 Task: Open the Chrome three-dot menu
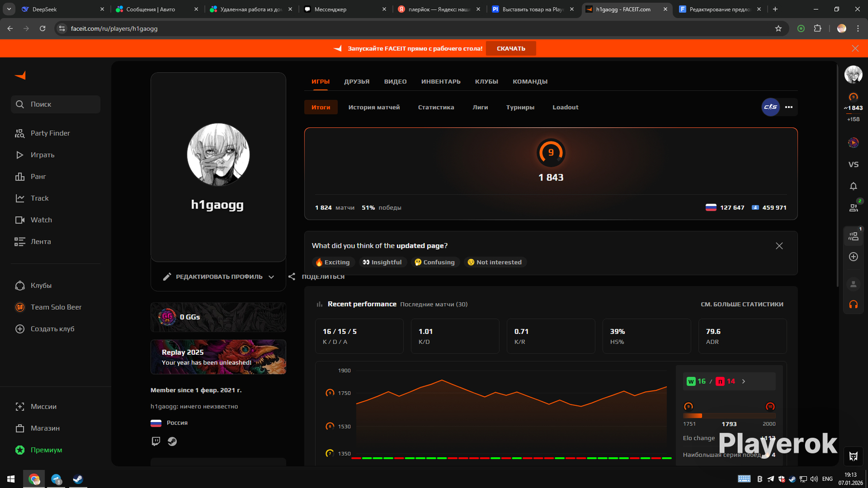click(858, 29)
